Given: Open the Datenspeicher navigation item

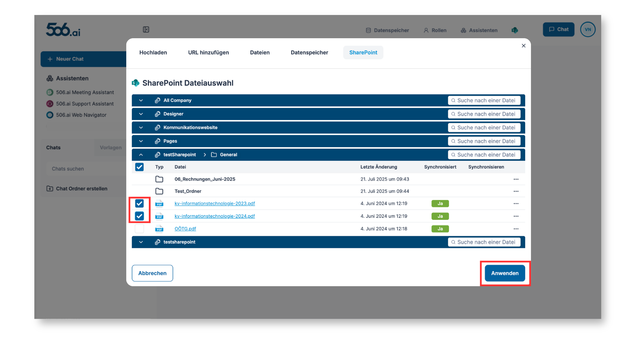Looking at the screenshot, I should tap(387, 30).
